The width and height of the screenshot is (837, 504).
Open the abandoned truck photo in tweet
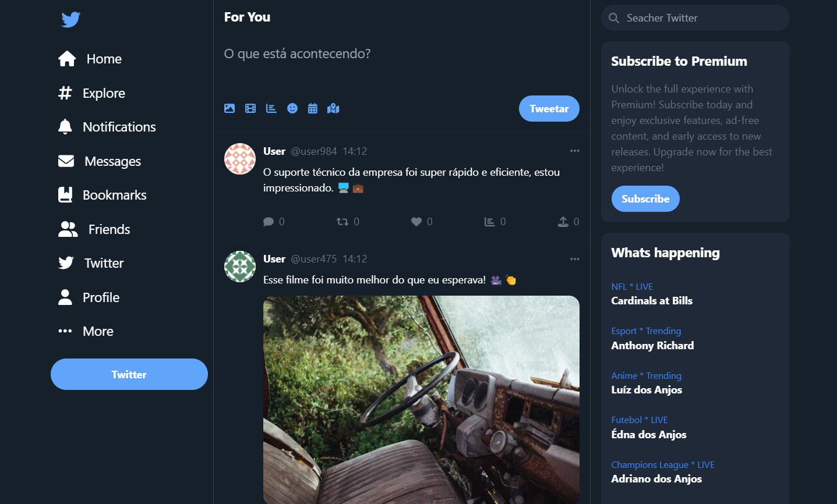(421, 400)
